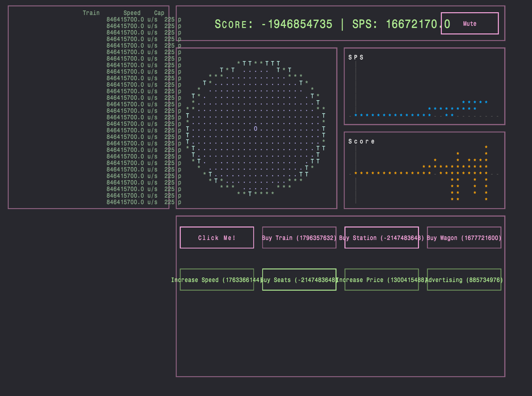Viewport: 532px width, 396px height.
Task: Click the Buy Wagon button
Action: pos(464,238)
